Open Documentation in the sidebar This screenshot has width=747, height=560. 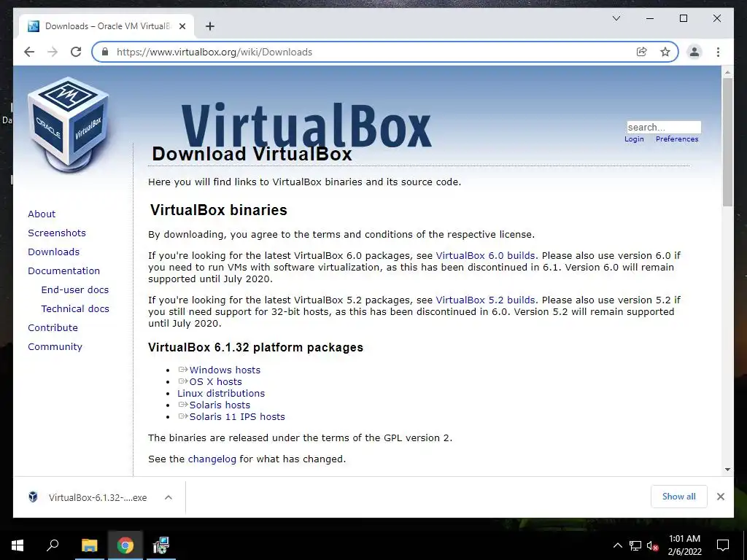[64, 271]
